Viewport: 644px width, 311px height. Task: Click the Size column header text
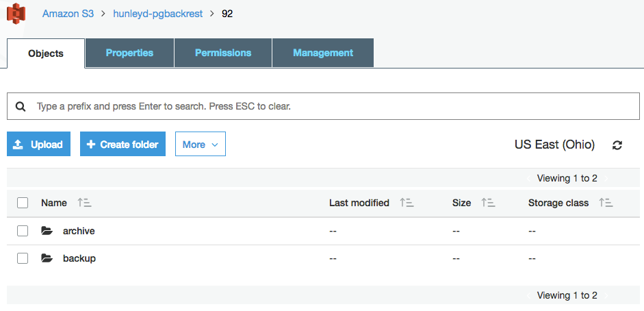(x=462, y=203)
